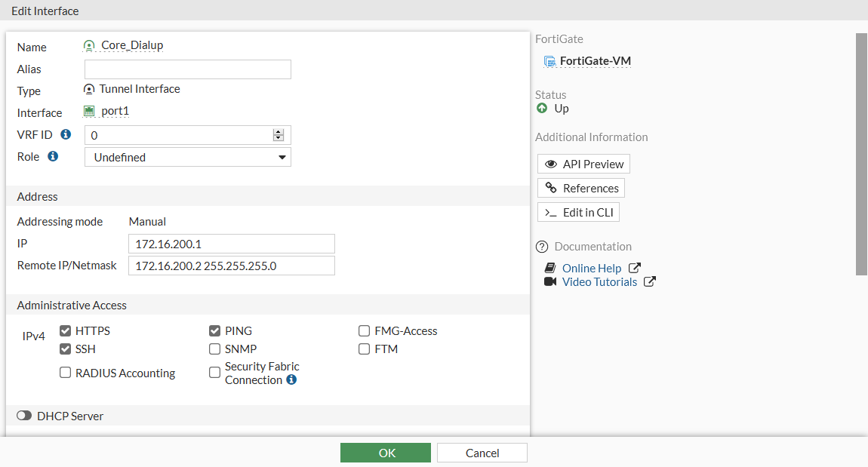This screenshot has height=467, width=868.
Task: Uncheck the HTTPS administrative access checkbox
Action: pos(66,331)
